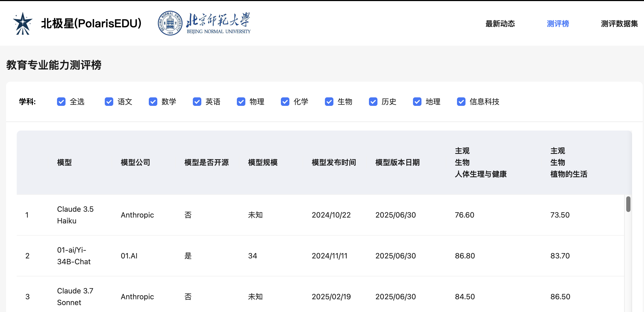Click the 模型公司 column header
644x312 pixels.
[x=136, y=162]
